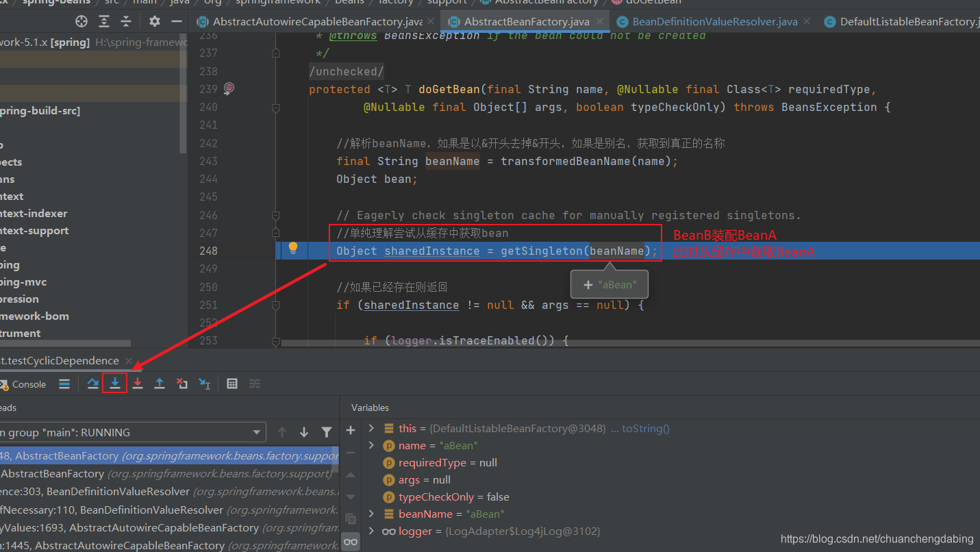This screenshot has height=552, width=980.
Task: Expand the 'beanName' variable node
Action: 371,514
